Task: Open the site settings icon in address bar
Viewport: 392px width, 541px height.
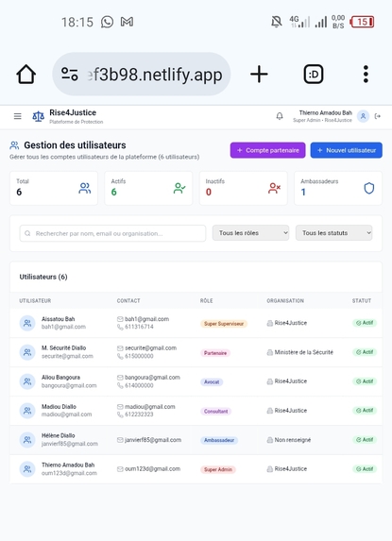Action: click(69, 75)
